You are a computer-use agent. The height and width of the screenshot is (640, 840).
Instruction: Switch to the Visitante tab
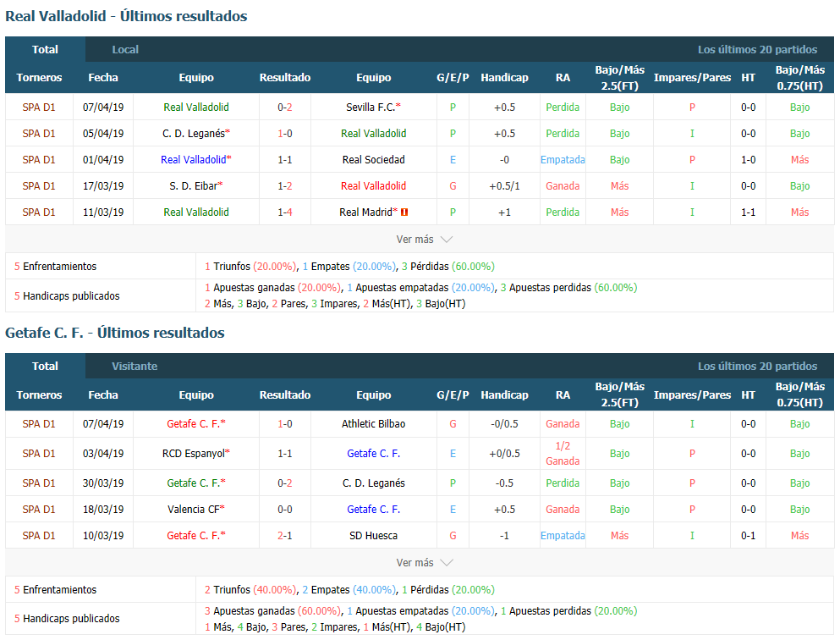[135, 366]
